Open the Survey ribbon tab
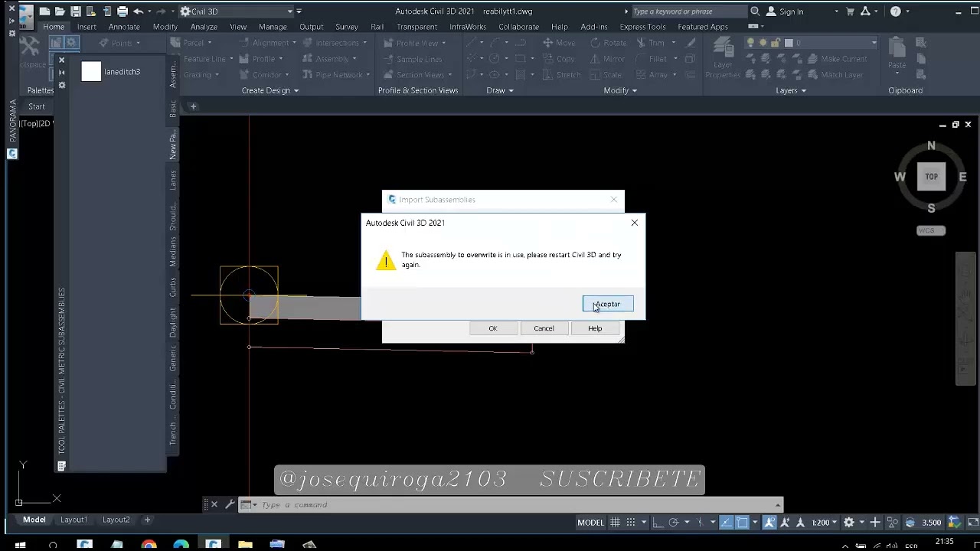Screen dimensions: 980x551 click(x=347, y=27)
